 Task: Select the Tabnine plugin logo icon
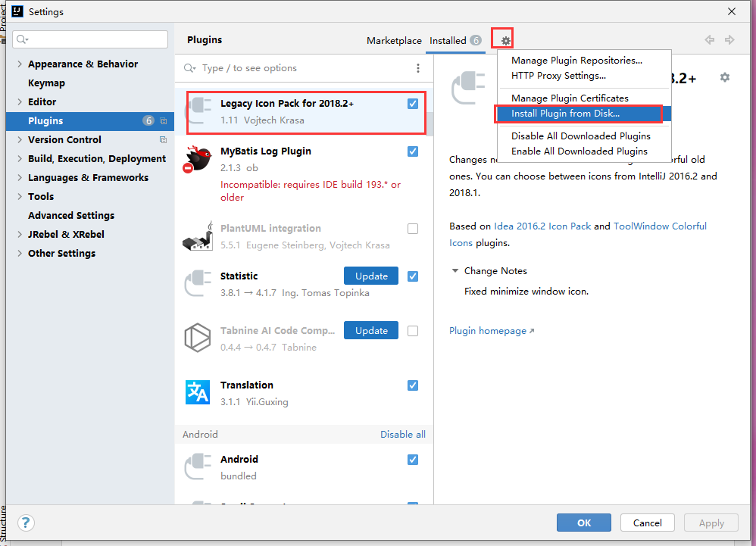[198, 338]
